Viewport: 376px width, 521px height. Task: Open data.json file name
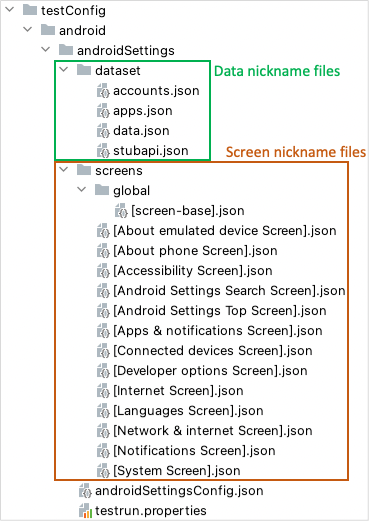click(x=141, y=131)
